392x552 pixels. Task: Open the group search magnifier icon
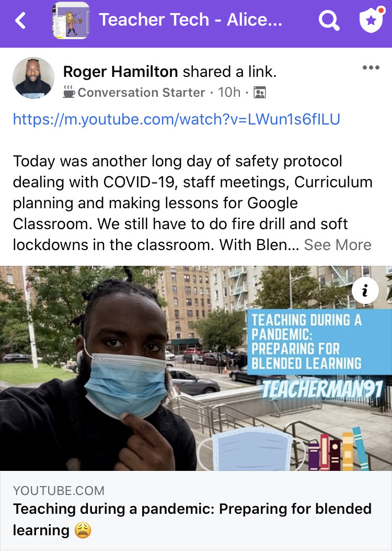tap(329, 20)
